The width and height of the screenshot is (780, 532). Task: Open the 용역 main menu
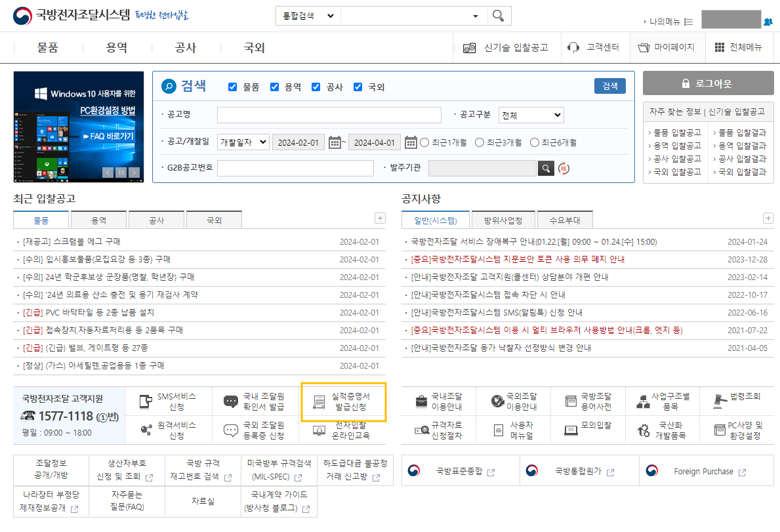117,48
